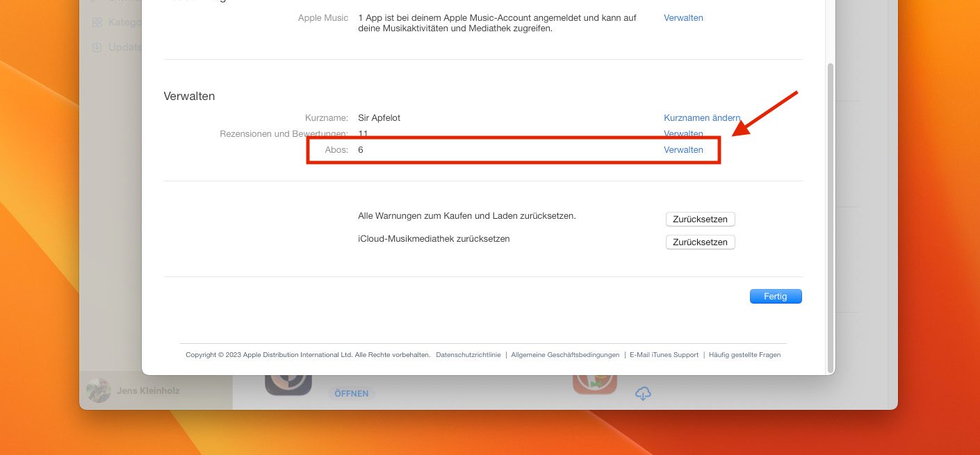The image size is (980, 455).
Task: Click the blue Fertig button
Action: click(x=776, y=297)
